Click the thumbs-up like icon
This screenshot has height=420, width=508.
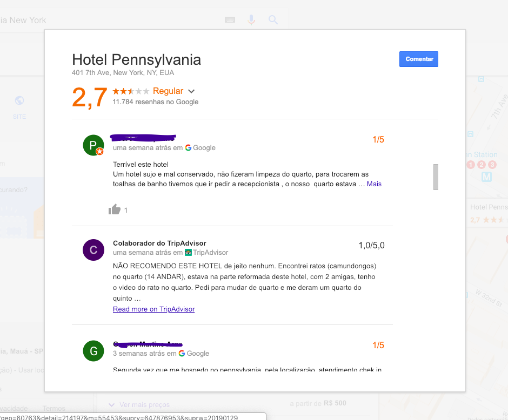click(115, 209)
